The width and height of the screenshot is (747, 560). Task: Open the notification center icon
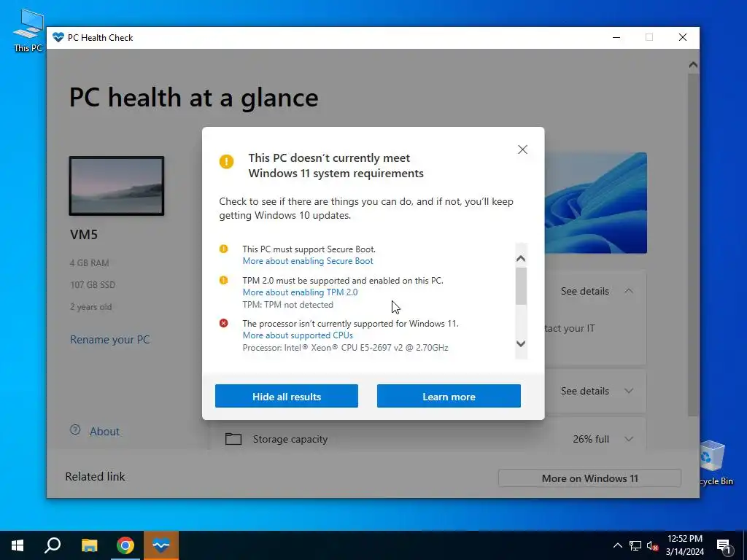tap(724, 545)
